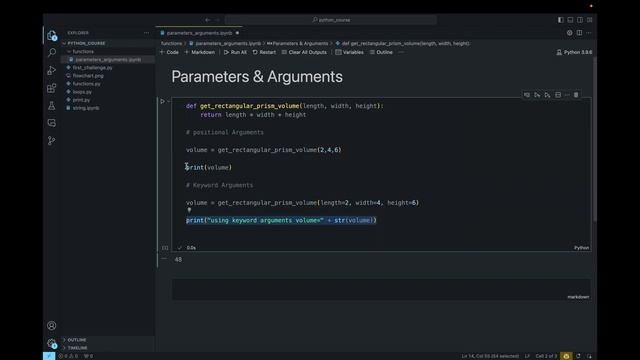The height and width of the screenshot is (360, 640).
Task: Collapse the functions folder
Action: pyautogui.click(x=108, y=51)
